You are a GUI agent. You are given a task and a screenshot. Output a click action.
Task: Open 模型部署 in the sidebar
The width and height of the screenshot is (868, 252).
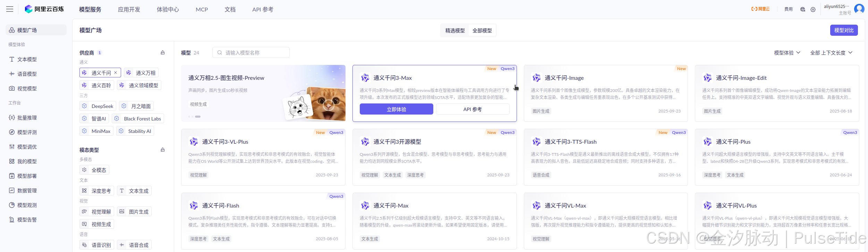pyautogui.click(x=36, y=176)
